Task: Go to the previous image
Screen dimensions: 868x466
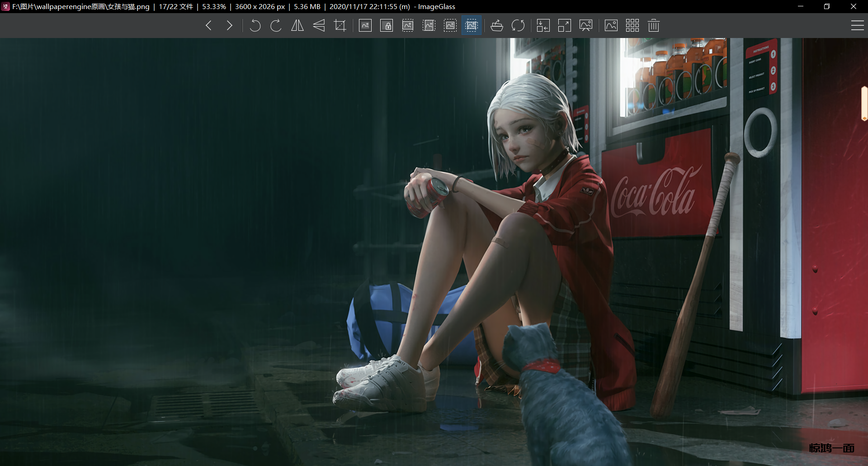Action: pos(208,26)
